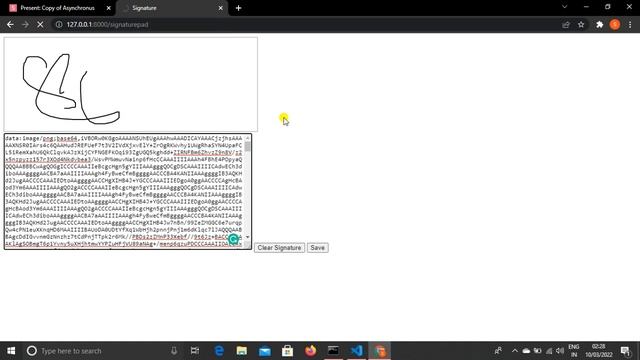Click the Save button
The image size is (640, 360).
(x=317, y=248)
